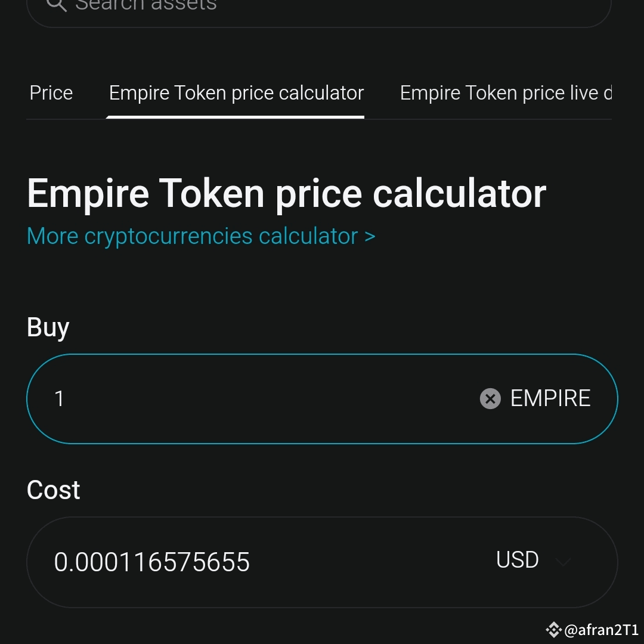Click the search magnifier icon
The width and height of the screenshot is (644, 644).
[x=57, y=5]
